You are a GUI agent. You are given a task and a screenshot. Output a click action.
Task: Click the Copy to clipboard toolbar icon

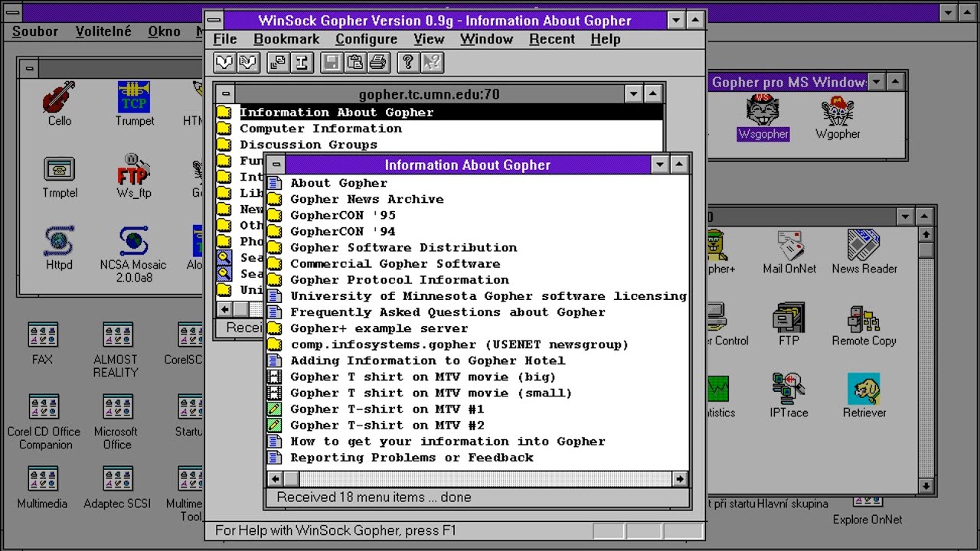354,62
